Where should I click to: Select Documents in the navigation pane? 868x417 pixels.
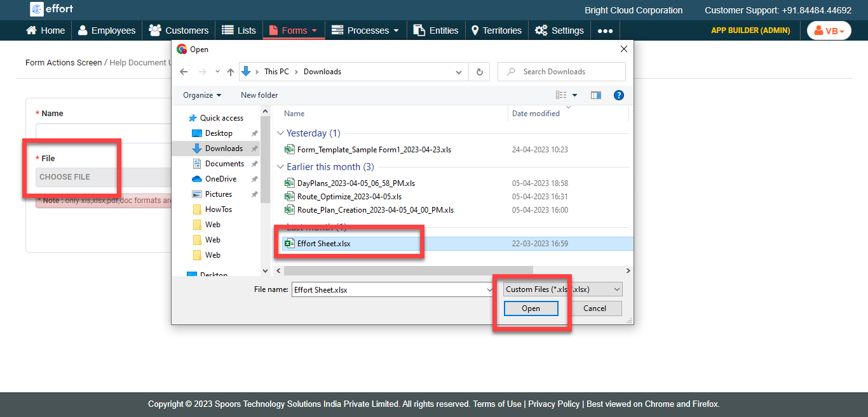[224, 164]
